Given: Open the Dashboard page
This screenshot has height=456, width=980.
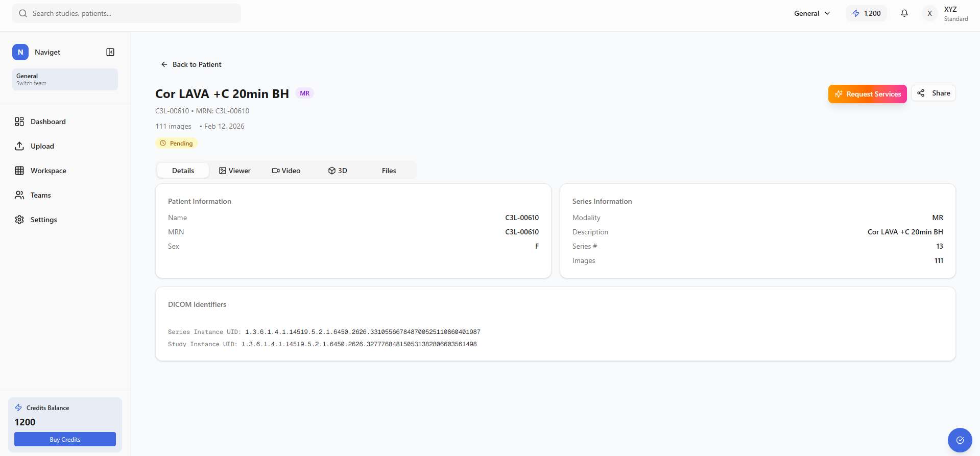Looking at the screenshot, I should tap(48, 122).
